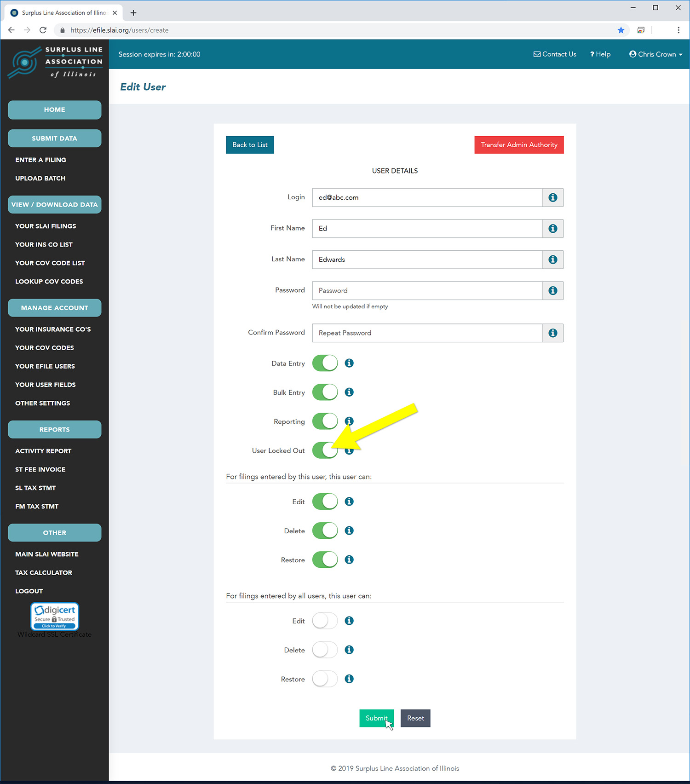The image size is (690, 784).
Task: Click the green Submit button
Action: coord(376,718)
